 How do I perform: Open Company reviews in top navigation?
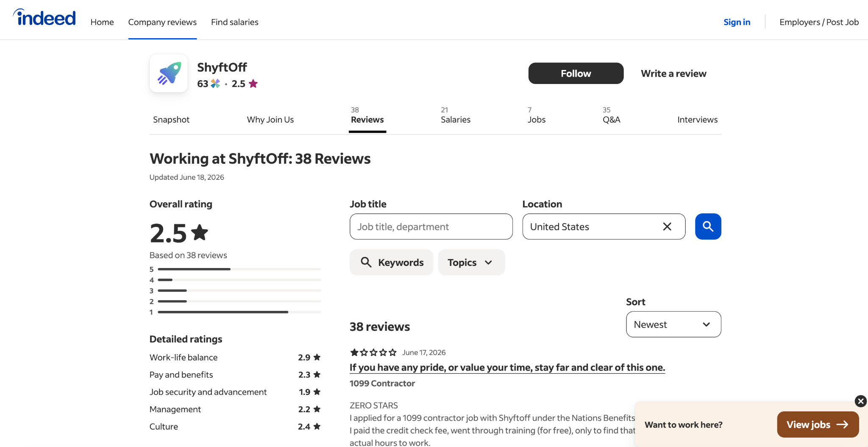point(162,22)
